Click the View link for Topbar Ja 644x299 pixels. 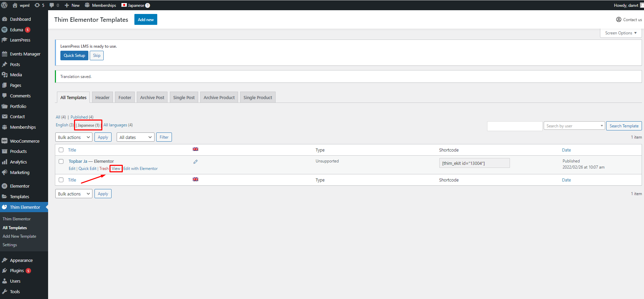(x=116, y=169)
